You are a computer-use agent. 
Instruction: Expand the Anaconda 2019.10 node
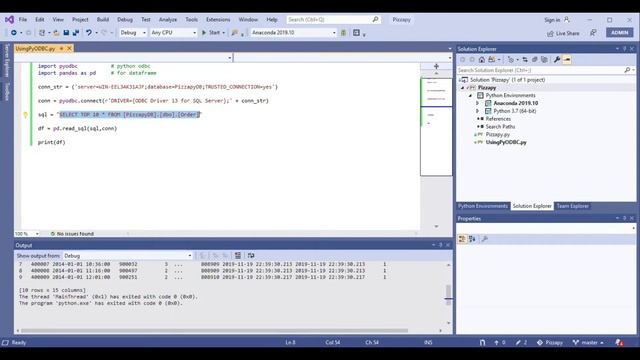point(478,103)
